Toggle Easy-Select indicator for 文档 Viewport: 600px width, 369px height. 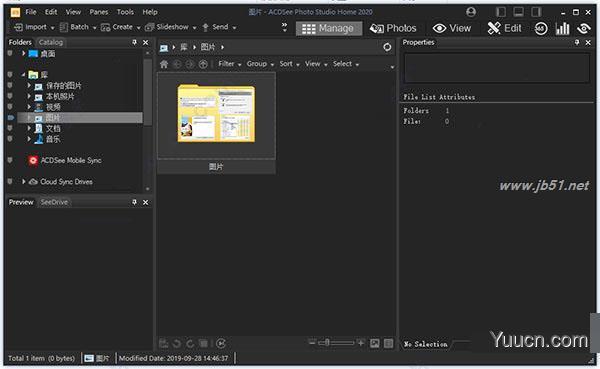pyautogui.click(x=10, y=128)
